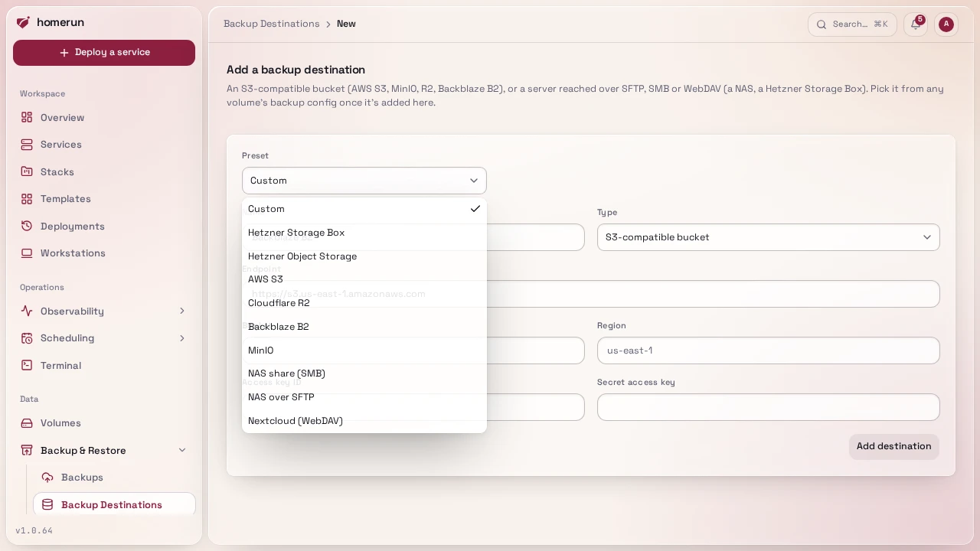The width and height of the screenshot is (980, 551).
Task: Open the Services sidebar icon
Action: click(27, 145)
